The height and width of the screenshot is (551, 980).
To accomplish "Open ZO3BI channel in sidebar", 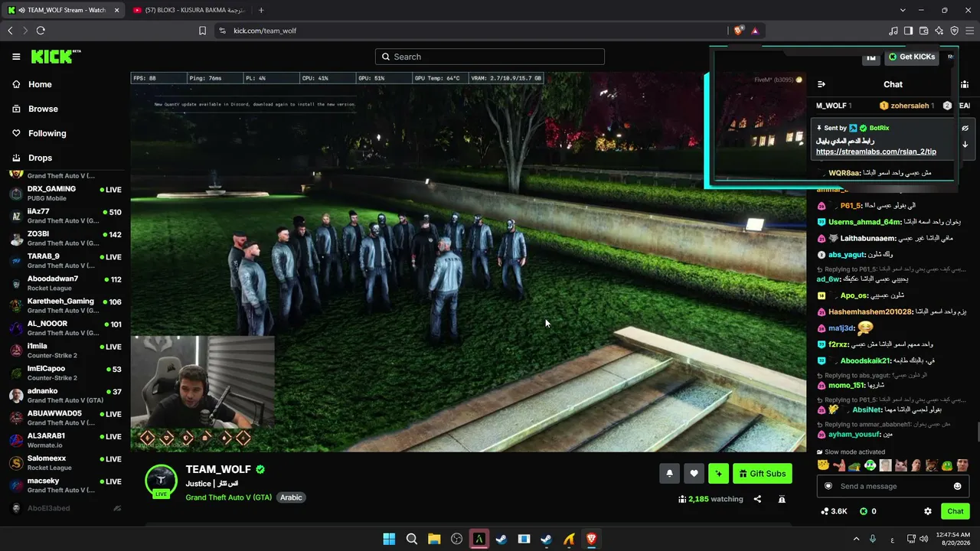I will pyautogui.click(x=65, y=238).
